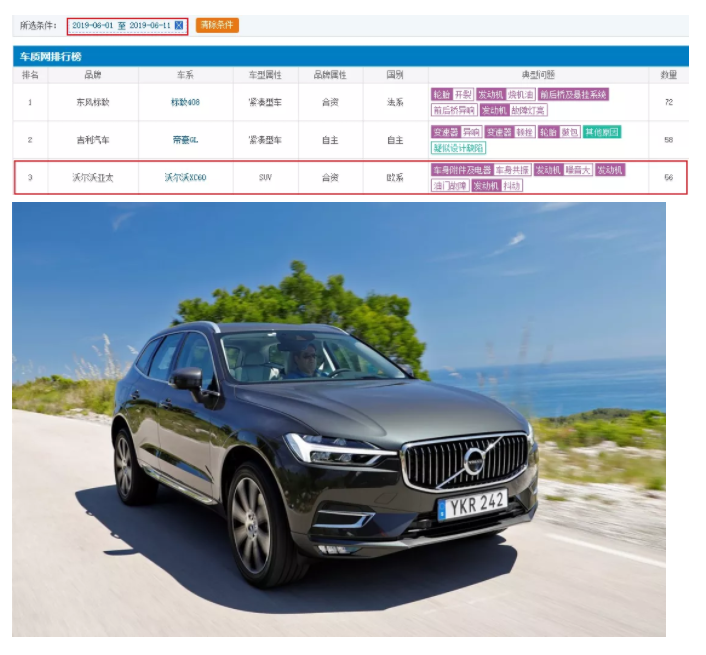Click the orange 清除条件 button
The image size is (706, 655).
click(x=217, y=25)
